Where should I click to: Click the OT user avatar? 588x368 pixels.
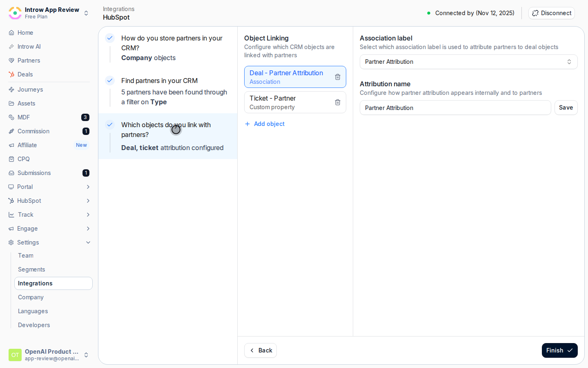pos(15,355)
